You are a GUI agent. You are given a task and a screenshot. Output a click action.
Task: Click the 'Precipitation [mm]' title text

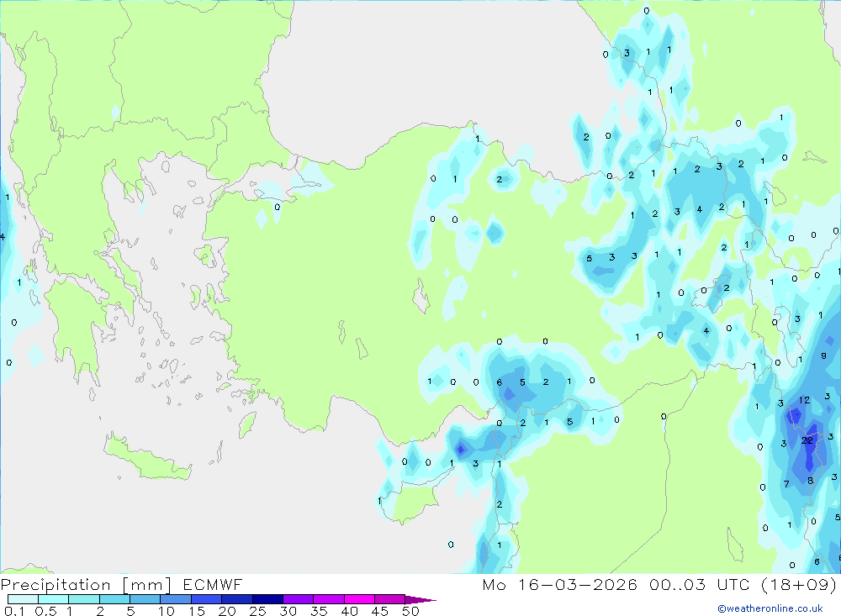click(86, 585)
